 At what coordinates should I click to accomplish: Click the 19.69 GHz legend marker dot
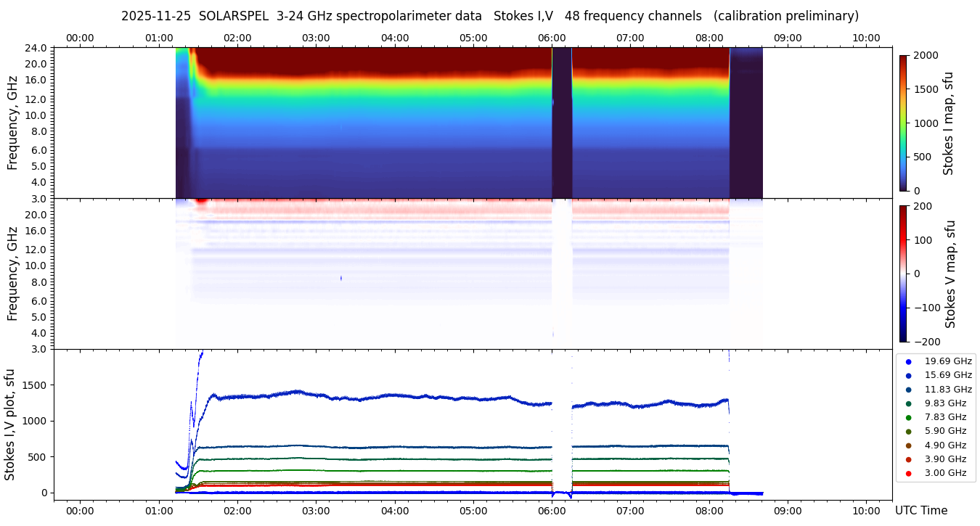[x=908, y=361]
